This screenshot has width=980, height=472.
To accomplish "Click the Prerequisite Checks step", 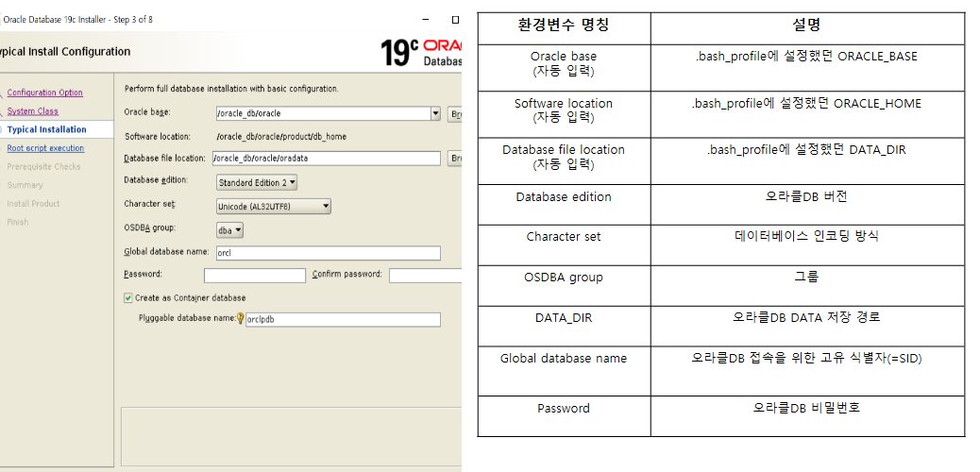I will tap(43, 167).
